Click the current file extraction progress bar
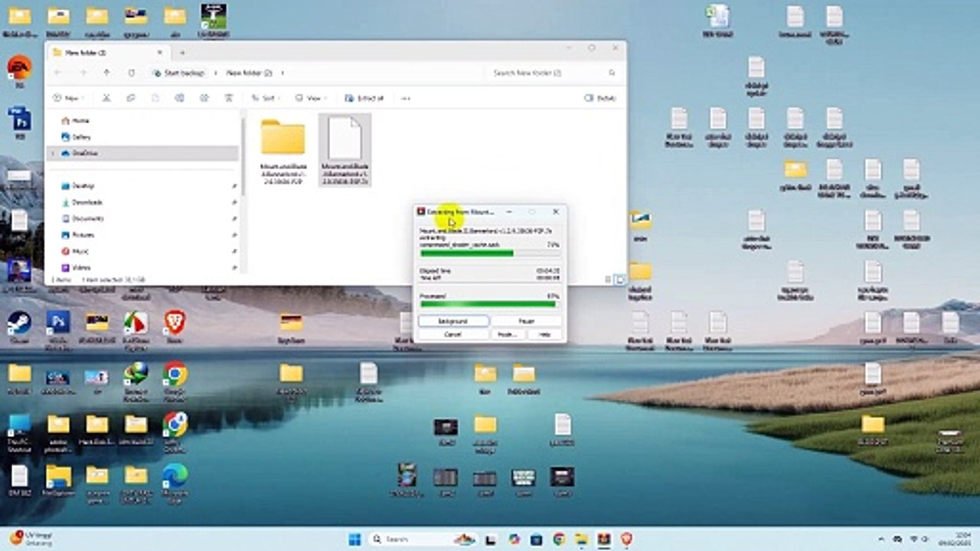Image resolution: width=980 pixels, height=551 pixels. pyautogui.click(x=490, y=253)
